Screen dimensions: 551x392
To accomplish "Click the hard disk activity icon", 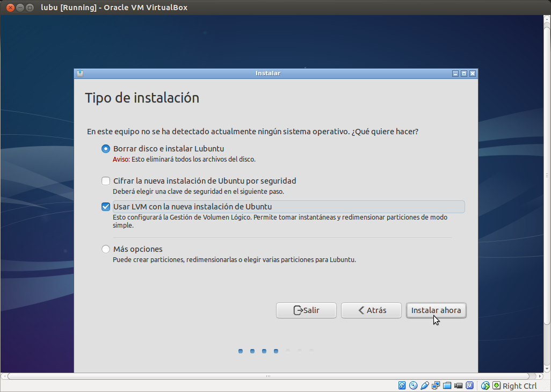I will pyautogui.click(x=402, y=386).
